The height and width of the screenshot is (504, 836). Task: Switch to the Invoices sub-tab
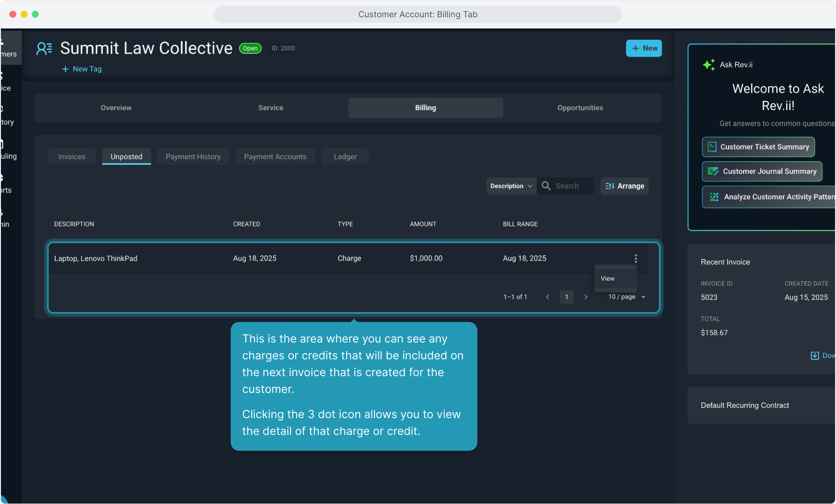pos(71,157)
